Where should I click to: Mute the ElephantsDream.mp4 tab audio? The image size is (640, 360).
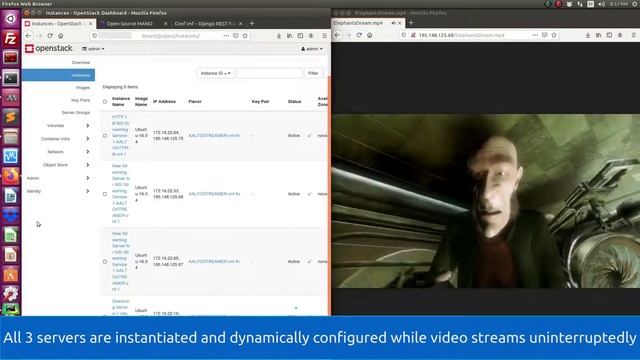[393, 23]
